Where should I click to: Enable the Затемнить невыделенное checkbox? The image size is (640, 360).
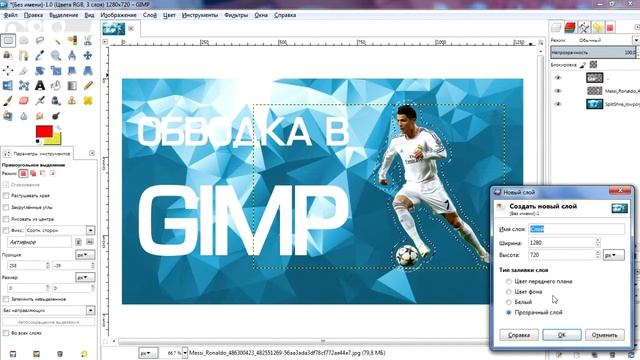tap(6, 299)
